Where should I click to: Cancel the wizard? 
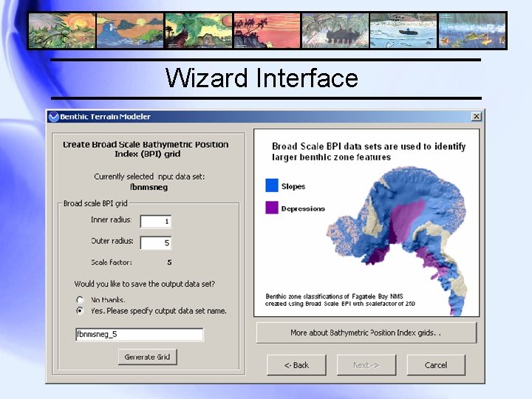pos(436,365)
